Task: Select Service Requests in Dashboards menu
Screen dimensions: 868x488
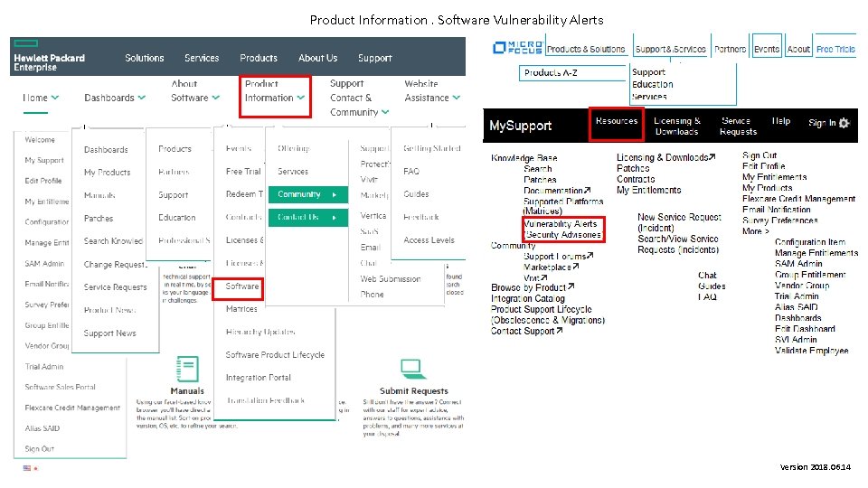Action: tap(115, 287)
